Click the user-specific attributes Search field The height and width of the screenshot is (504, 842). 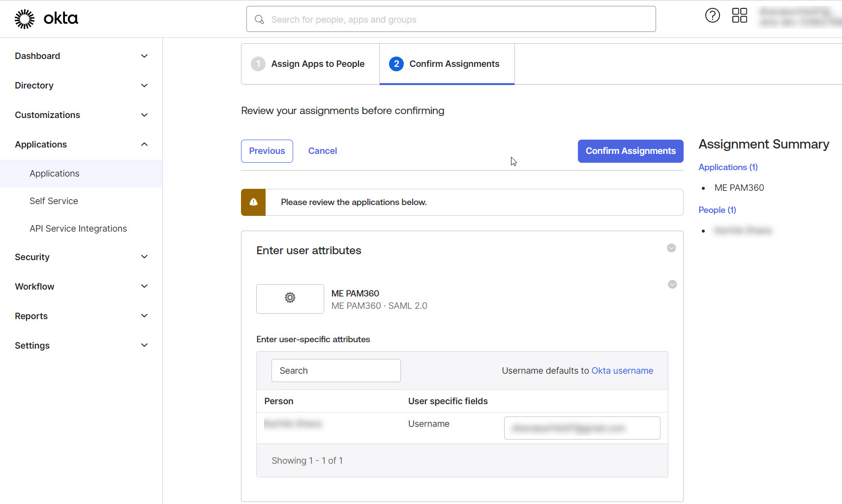336,371
